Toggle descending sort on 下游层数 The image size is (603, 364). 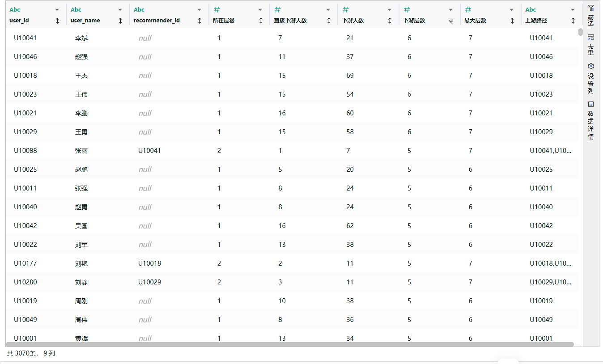coord(451,21)
